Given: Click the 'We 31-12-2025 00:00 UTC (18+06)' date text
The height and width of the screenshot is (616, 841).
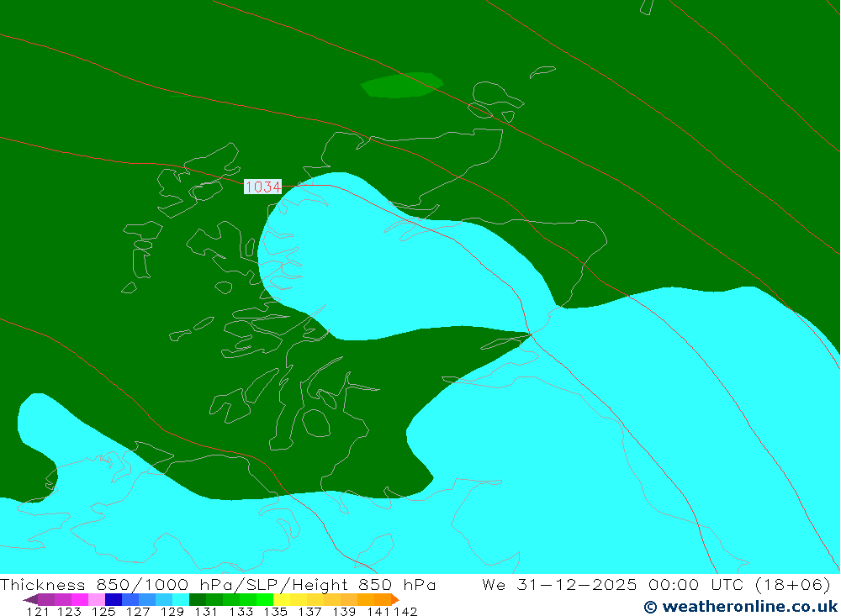Looking at the screenshot, I should click(x=656, y=584).
